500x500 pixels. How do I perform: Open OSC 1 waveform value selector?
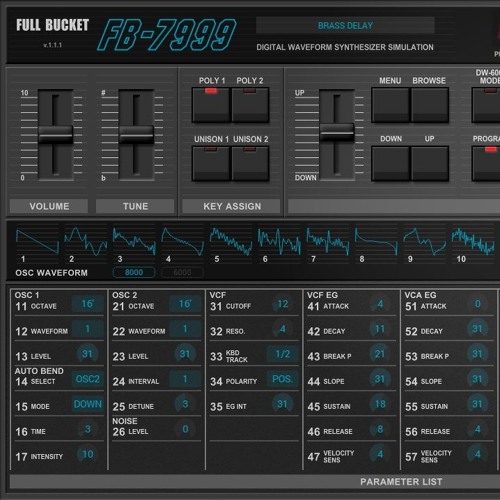(87, 329)
